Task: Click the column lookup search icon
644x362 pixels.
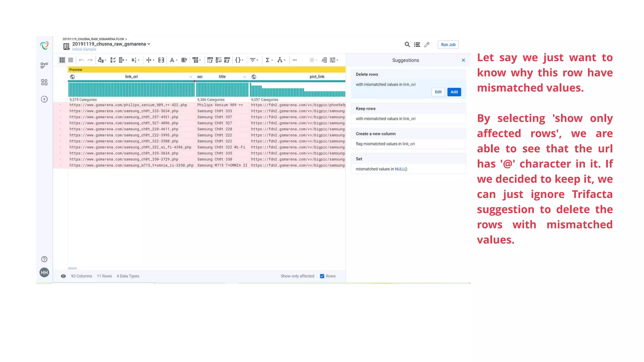Action: [324, 60]
